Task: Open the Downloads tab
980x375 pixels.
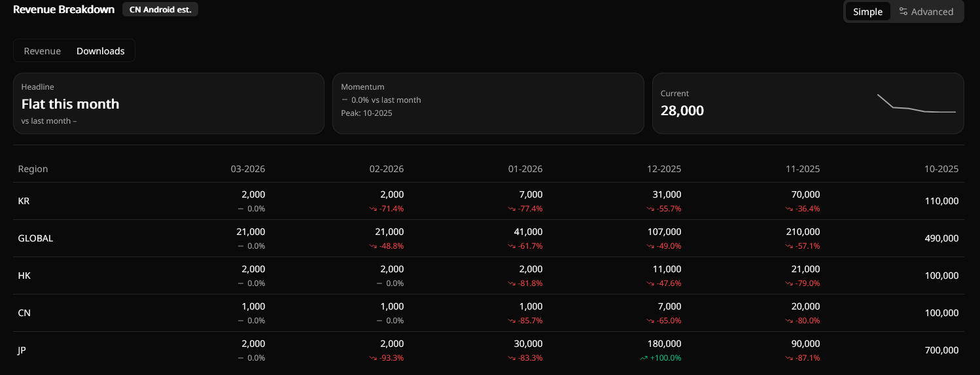Action: click(x=101, y=51)
